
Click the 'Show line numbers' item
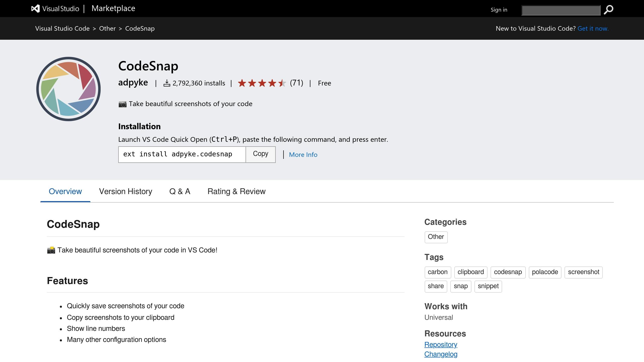[96, 329]
